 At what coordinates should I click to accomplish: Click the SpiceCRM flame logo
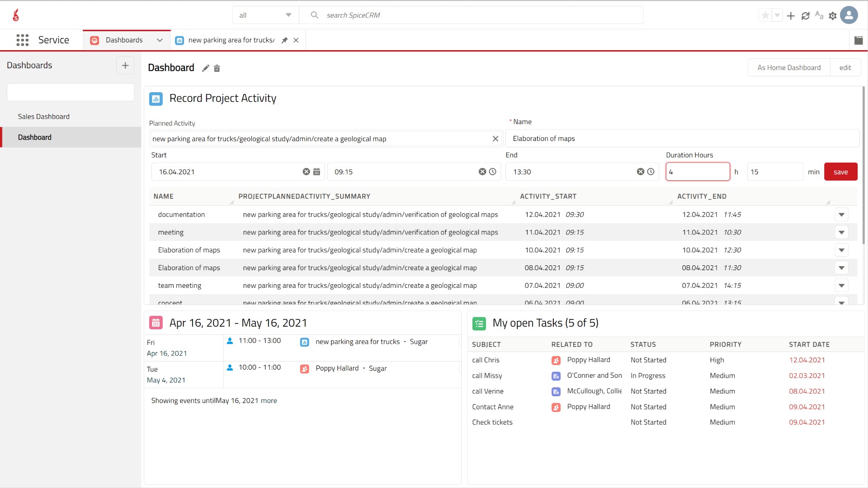tap(16, 15)
